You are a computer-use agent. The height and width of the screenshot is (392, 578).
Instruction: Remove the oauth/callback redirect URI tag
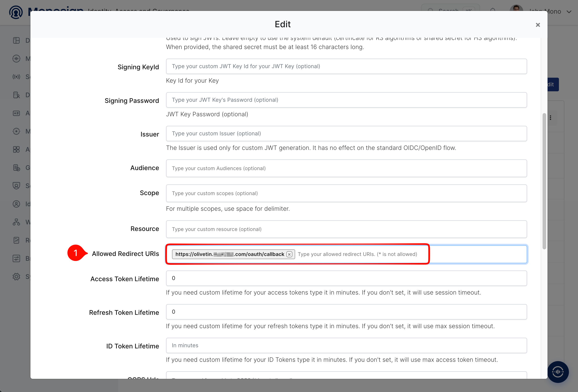[x=289, y=254]
